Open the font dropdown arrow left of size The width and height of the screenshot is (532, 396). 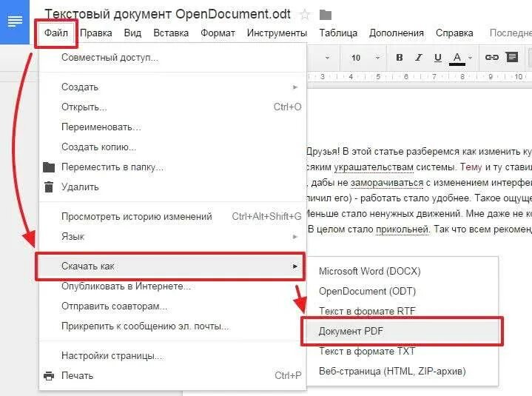(327, 58)
